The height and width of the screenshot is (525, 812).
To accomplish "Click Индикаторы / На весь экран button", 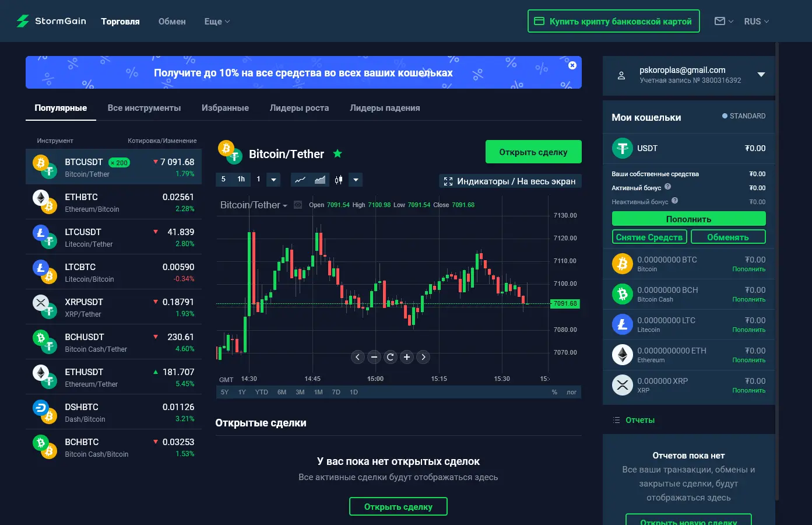I will tap(510, 181).
